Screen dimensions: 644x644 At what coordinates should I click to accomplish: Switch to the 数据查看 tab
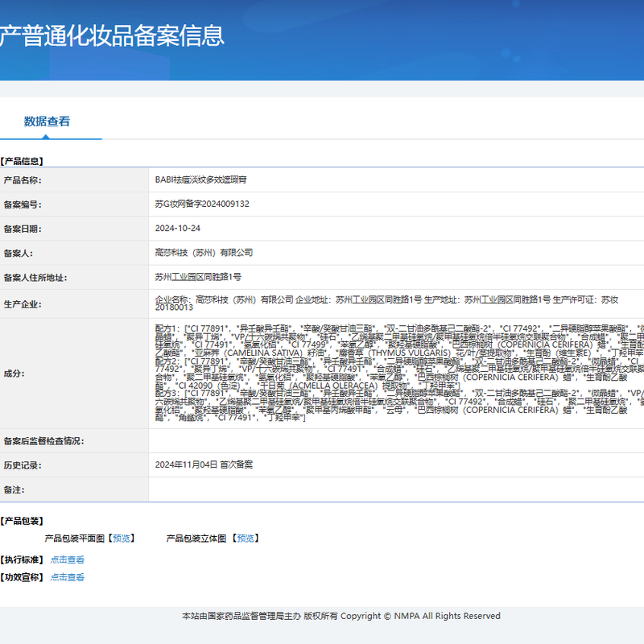point(47,122)
